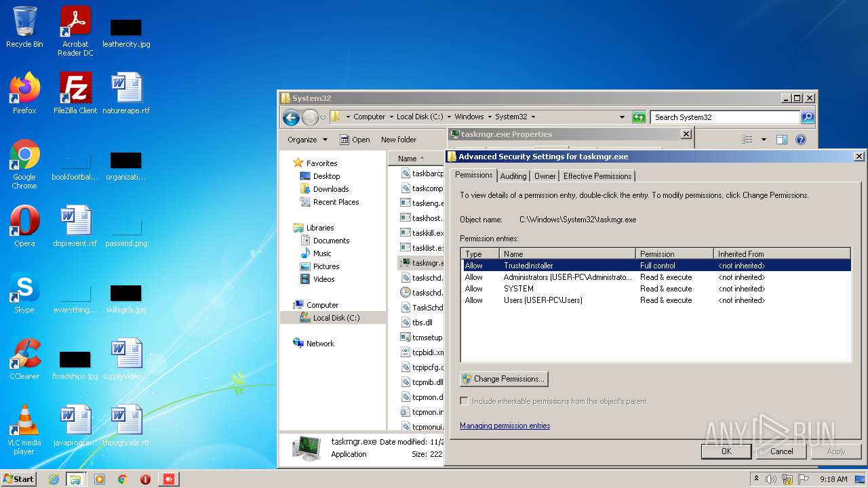Open Managing permission entries link
This screenshot has width=868, height=488.
(x=505, y=426)
